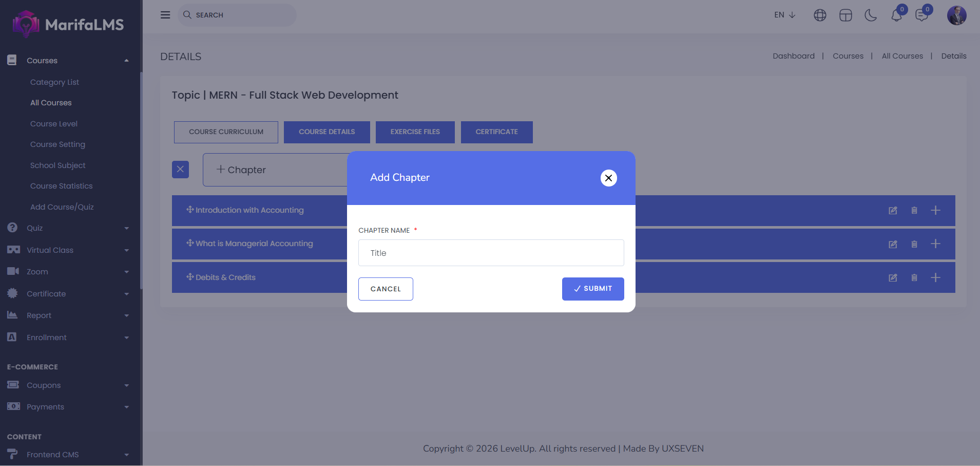Click the blue X collapse button

[180, 170]
